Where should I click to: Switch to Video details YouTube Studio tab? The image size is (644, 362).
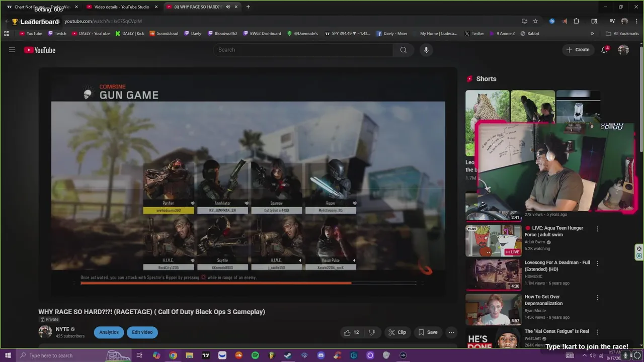[x=121, y=7]
